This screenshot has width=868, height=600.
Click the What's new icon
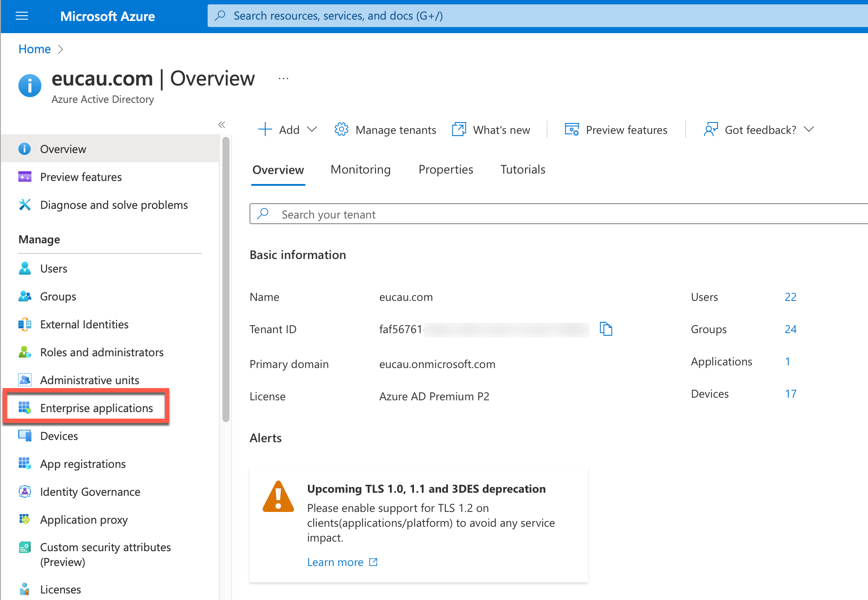point(459,130)
